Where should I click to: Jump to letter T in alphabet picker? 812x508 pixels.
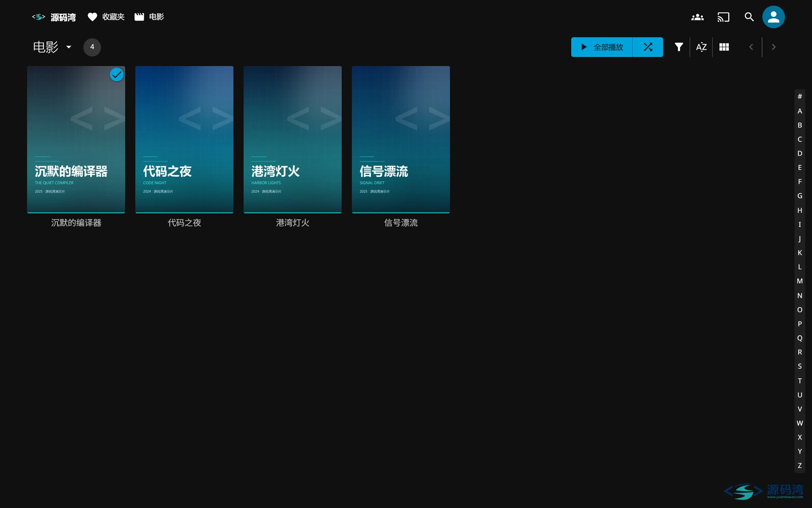click(x=800, y=380)
